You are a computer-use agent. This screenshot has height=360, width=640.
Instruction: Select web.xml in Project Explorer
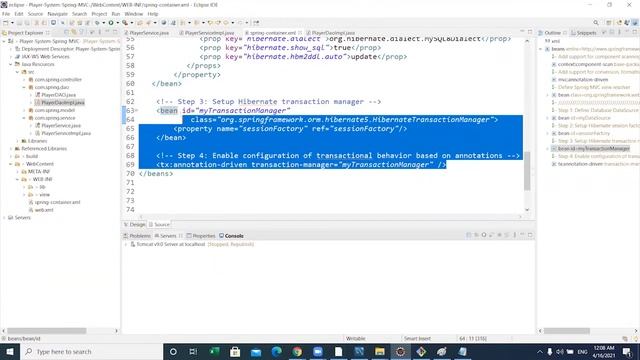(41, 210)
